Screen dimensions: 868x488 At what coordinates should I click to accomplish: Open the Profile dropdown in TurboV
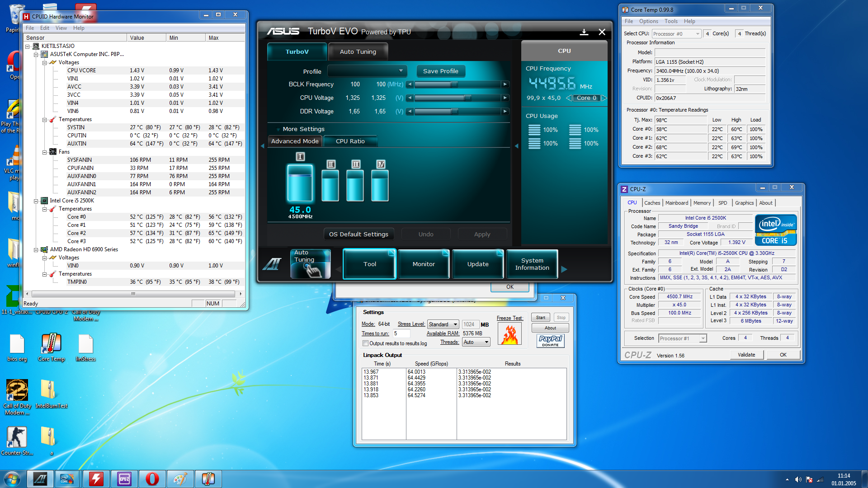point(367,71)
